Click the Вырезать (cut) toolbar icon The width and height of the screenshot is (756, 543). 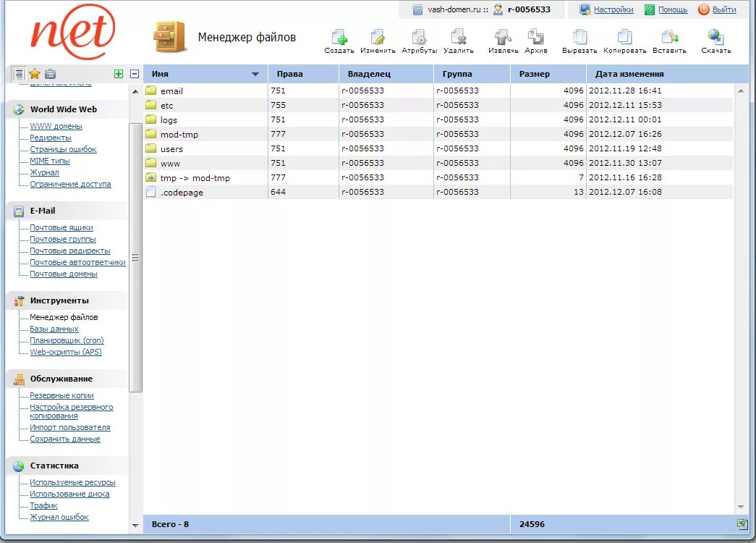coord(579,37)
